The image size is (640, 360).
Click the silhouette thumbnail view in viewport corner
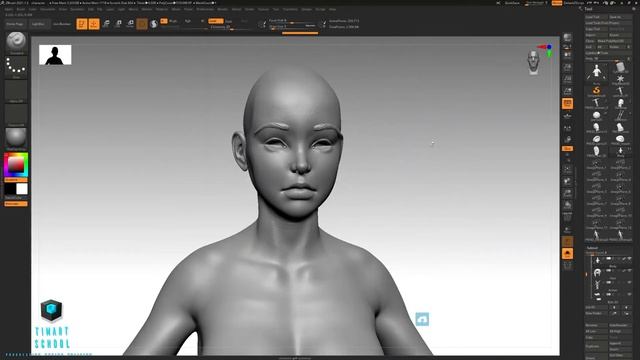pyautogui.click(x=55, y=55)
